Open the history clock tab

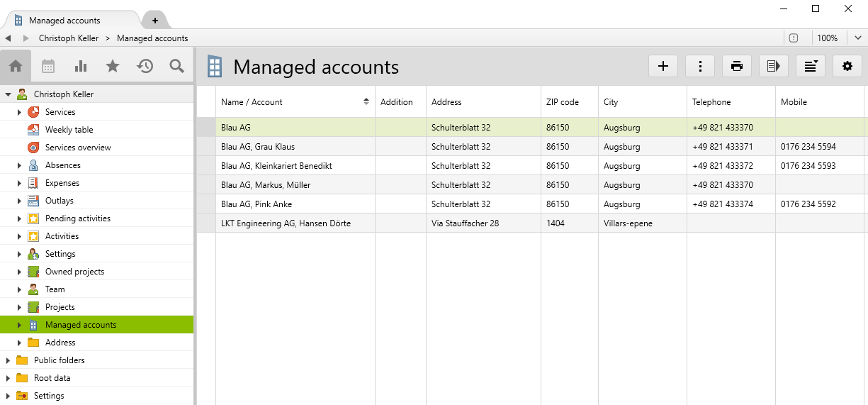coord(145,66)
